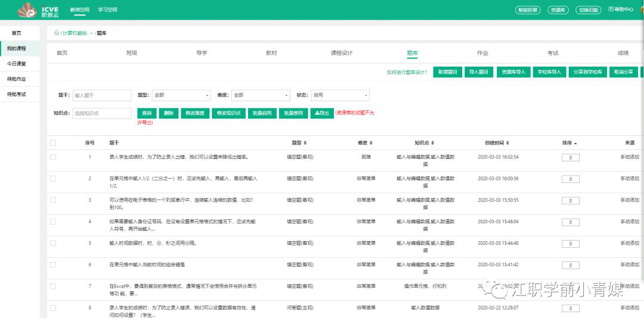This screenshot has height=318, width=644.
Task: Click the 智能投屏 button
Action: click(527, 10)
